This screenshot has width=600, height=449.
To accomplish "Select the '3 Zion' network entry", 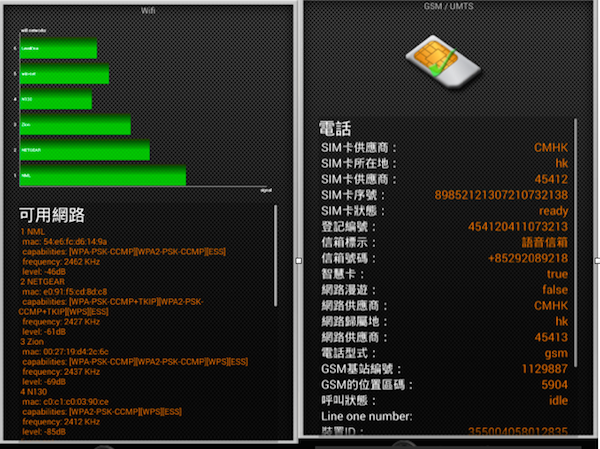I will click(32, 341).
